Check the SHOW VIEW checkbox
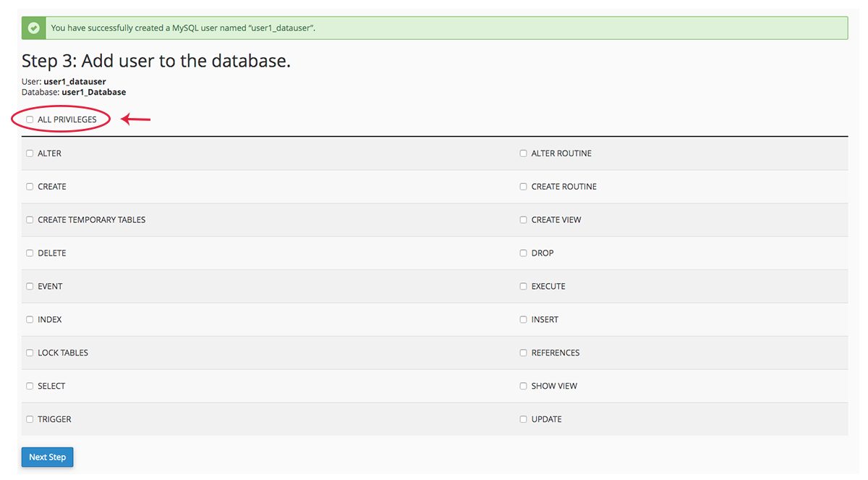 point(523,387)
